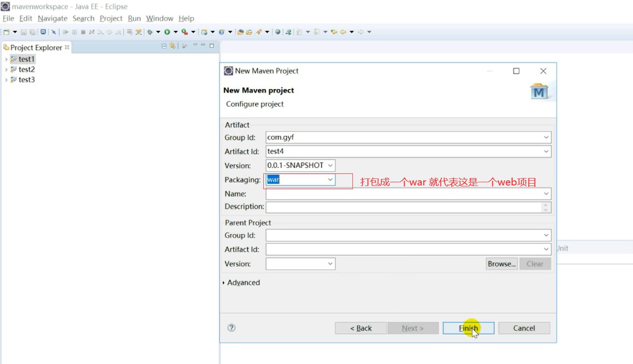This screenshot has height=364, width=633.
Task: Open the Parent Project Artifact Id dropdown
Action: point(546,249)
